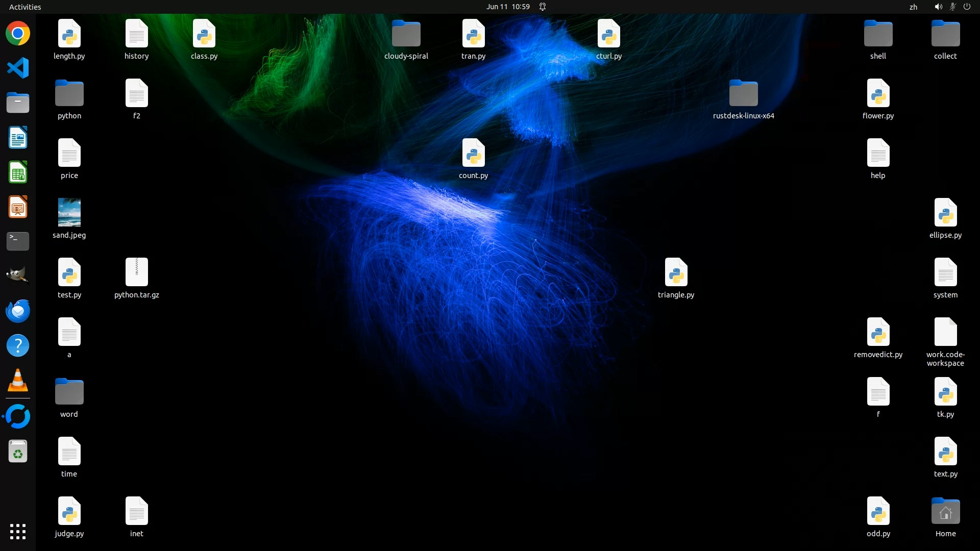Image resolution: width=980 pixels, height=551 pixels.
Task: Open the clock and calendar menu
Action: [x=507, y=7]
